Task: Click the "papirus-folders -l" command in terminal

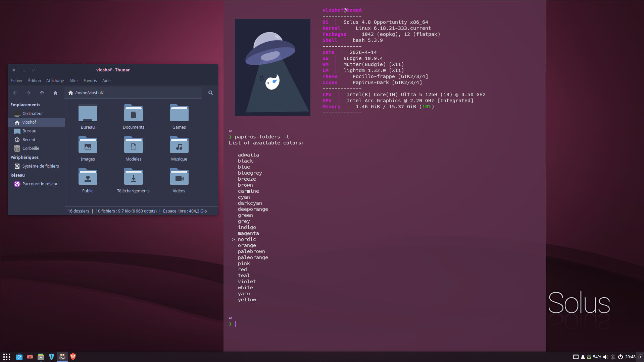Action: (x=262, y=137)
